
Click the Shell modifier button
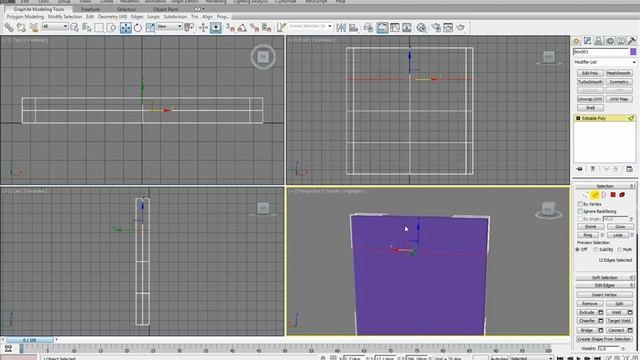590,108
